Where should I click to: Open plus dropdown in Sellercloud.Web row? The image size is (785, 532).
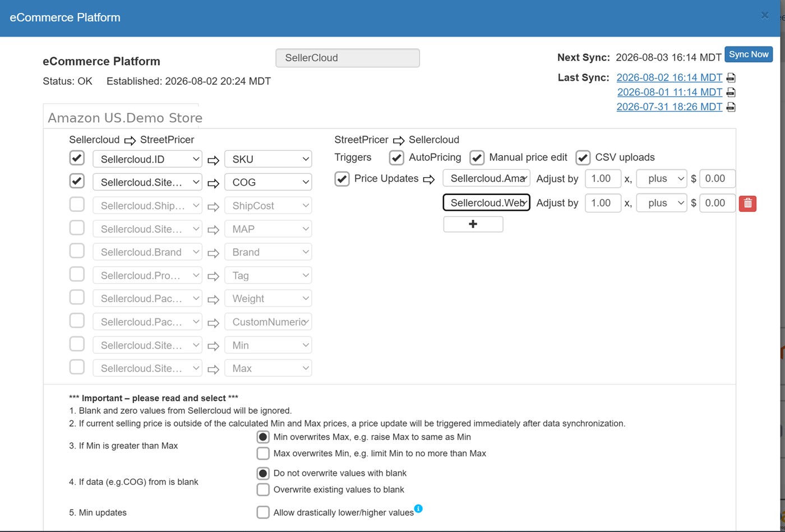point(662,203)
